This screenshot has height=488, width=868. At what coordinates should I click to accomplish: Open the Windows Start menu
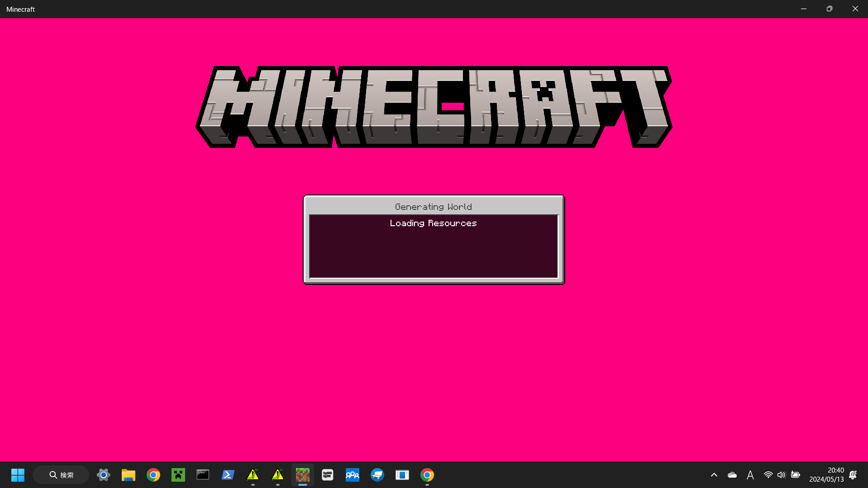click(x=18, y=475)
